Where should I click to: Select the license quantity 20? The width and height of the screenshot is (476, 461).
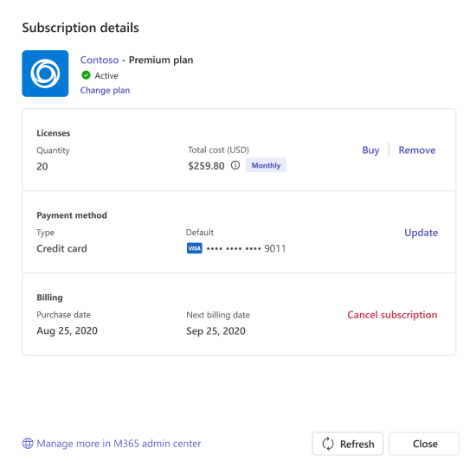[x=42, y=167]
